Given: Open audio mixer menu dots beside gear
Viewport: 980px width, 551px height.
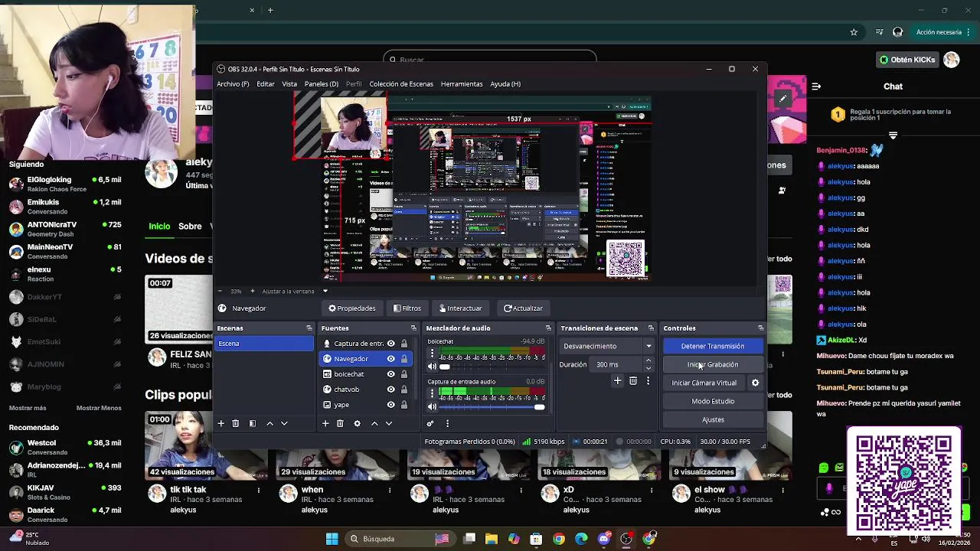Looking at the screenshot, I should click(x=447, y=423).
